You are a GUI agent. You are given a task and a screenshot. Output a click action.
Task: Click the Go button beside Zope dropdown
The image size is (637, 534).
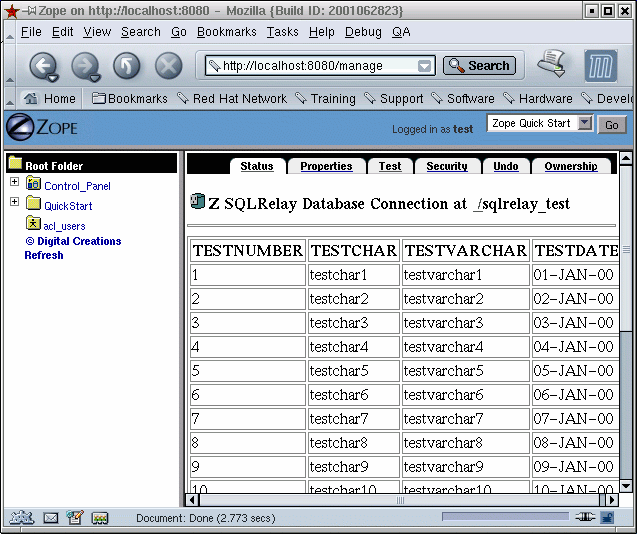click(x=612, y=125)
